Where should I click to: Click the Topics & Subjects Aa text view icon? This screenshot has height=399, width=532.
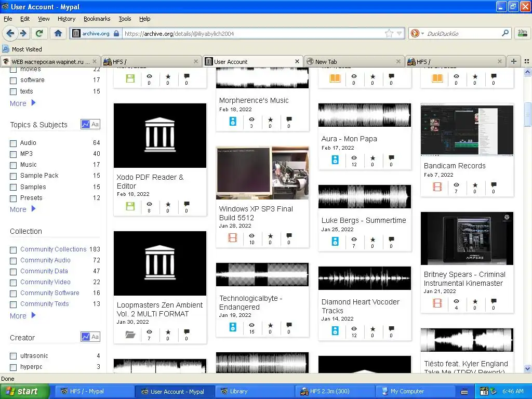pos(96,124)
